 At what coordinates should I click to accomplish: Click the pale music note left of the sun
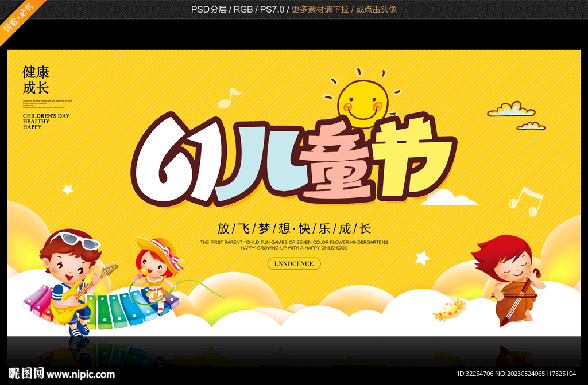(229, 98)
